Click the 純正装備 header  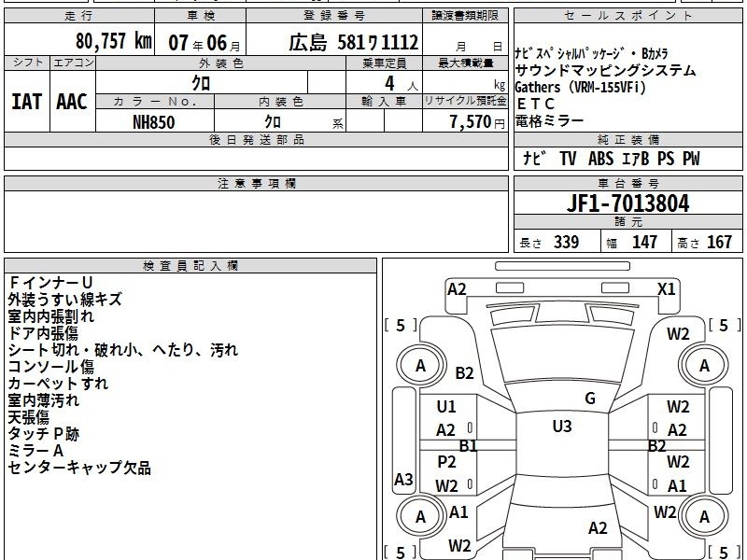coord(627,140)
